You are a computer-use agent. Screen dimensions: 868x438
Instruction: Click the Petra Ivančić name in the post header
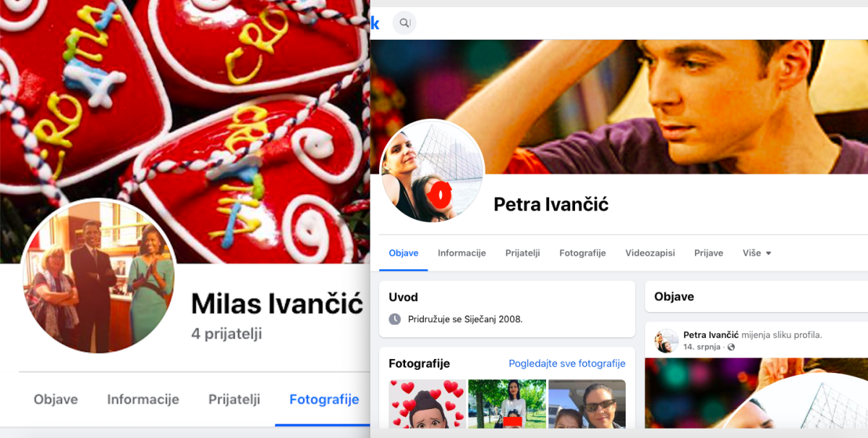click(711, 335)
